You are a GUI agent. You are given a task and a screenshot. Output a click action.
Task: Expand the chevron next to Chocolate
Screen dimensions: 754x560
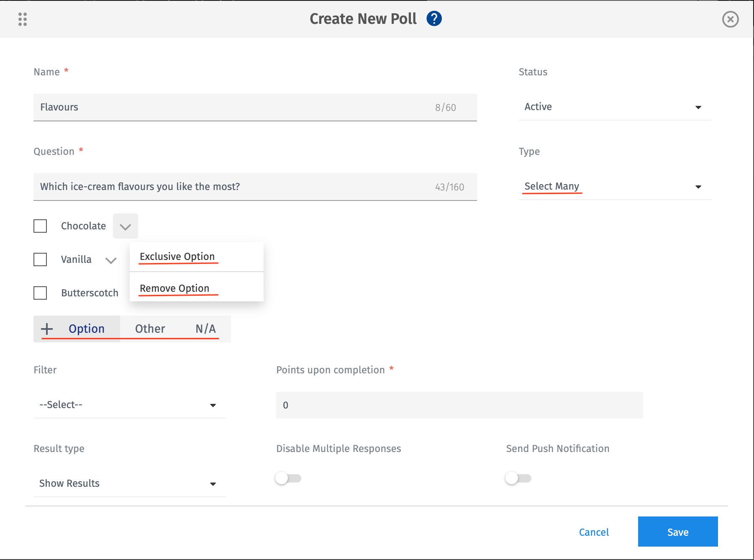[x=125, y=226]
